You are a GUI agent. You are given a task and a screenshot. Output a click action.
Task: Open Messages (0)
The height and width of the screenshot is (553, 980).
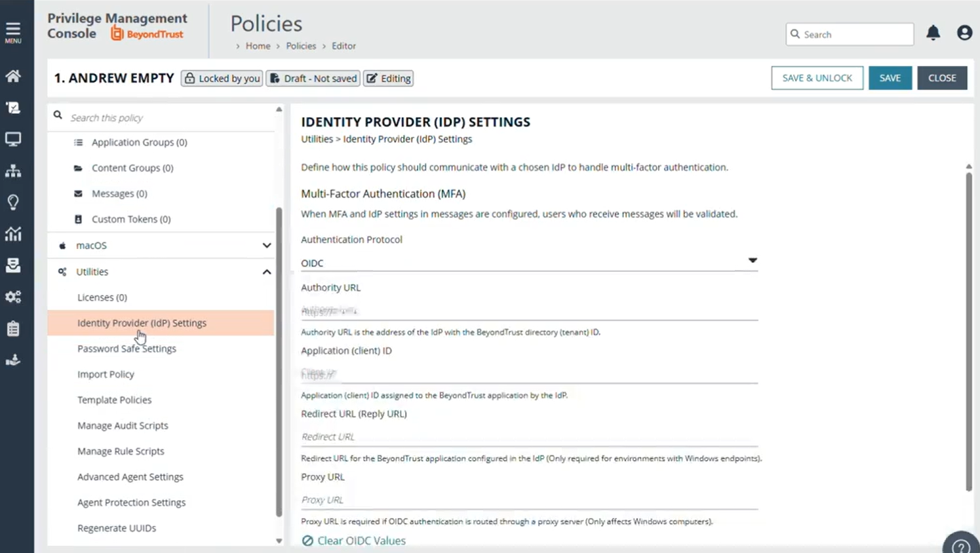coord(119,193)
